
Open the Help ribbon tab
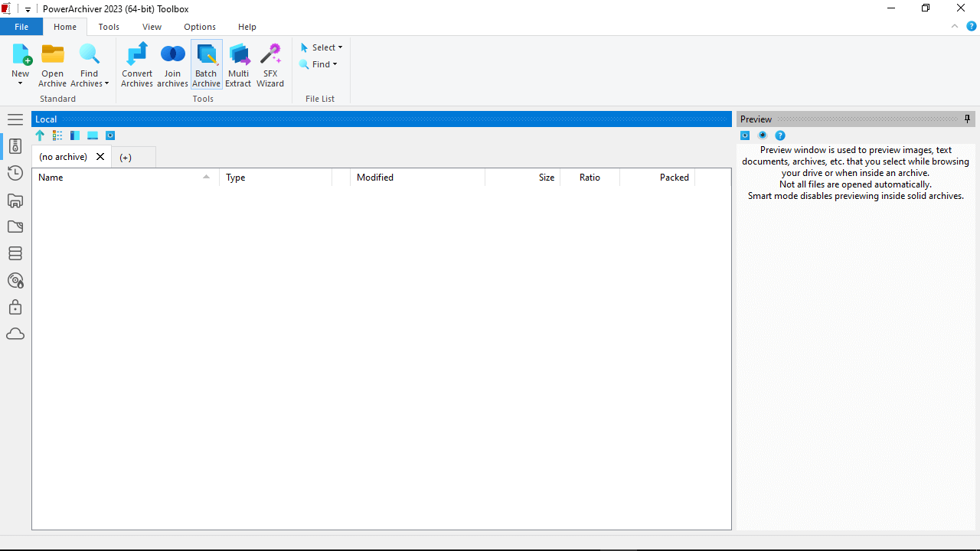(247, 27)
